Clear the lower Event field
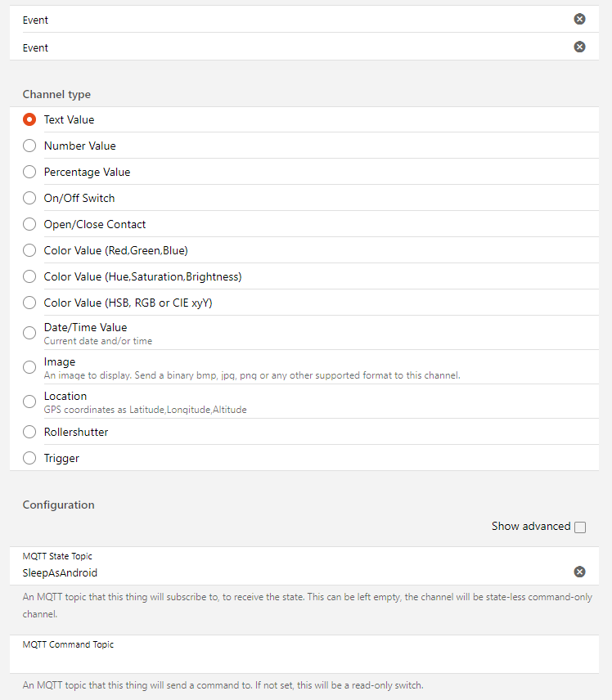The height and width of the screenshot is (700, 612). [579, 47]
